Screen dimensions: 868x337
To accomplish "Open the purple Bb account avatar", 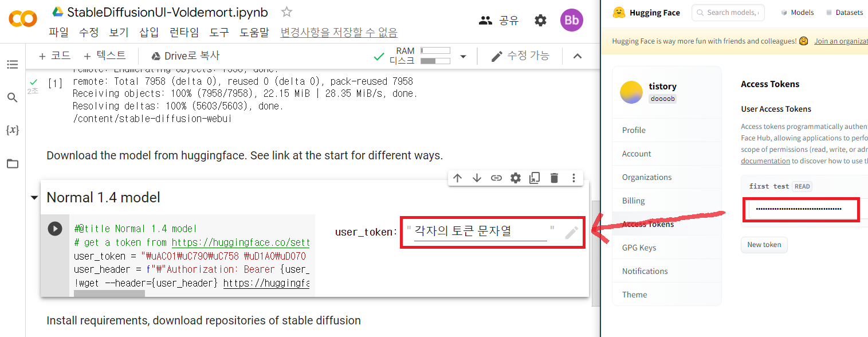I will click(x=571, y=21).
